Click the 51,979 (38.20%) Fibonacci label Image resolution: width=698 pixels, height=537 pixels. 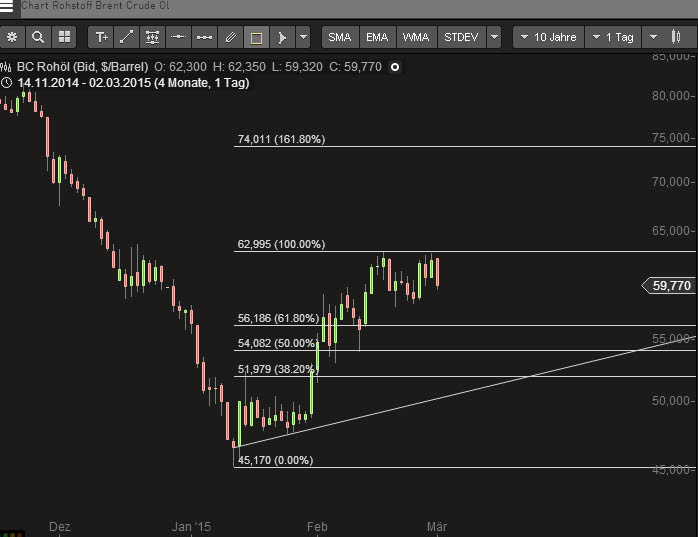pyautogui.click(x=277, y=369)
